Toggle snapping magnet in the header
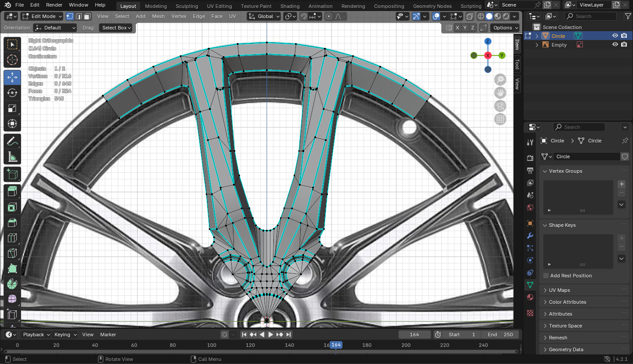The width and height of the screenshot is (633, 364). click(x=304, y=16)
